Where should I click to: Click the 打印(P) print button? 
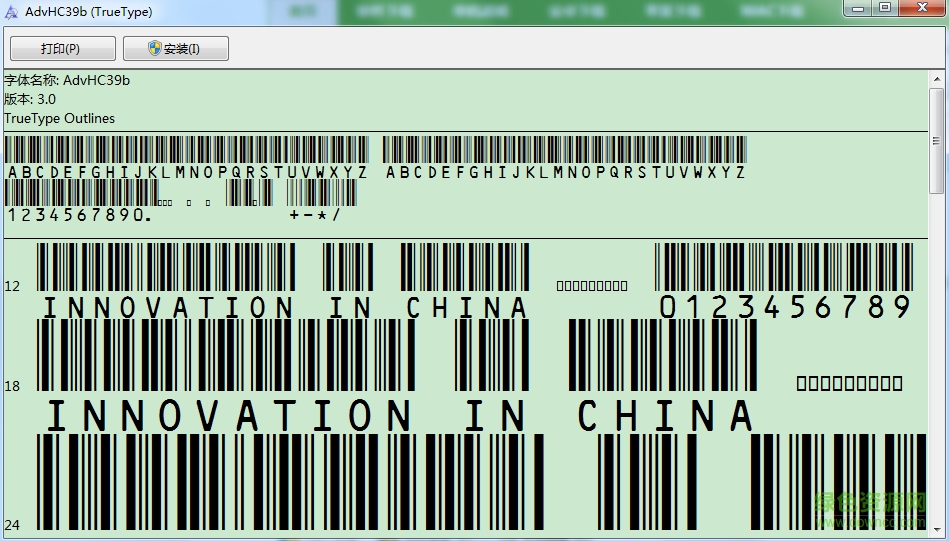point(63,48)
